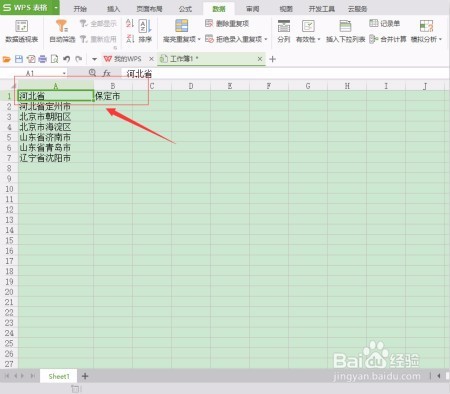Viewport: 450px width, 394px height.
Task: Expand the Name Box dropdown arrow
Action: coord(64,73)
